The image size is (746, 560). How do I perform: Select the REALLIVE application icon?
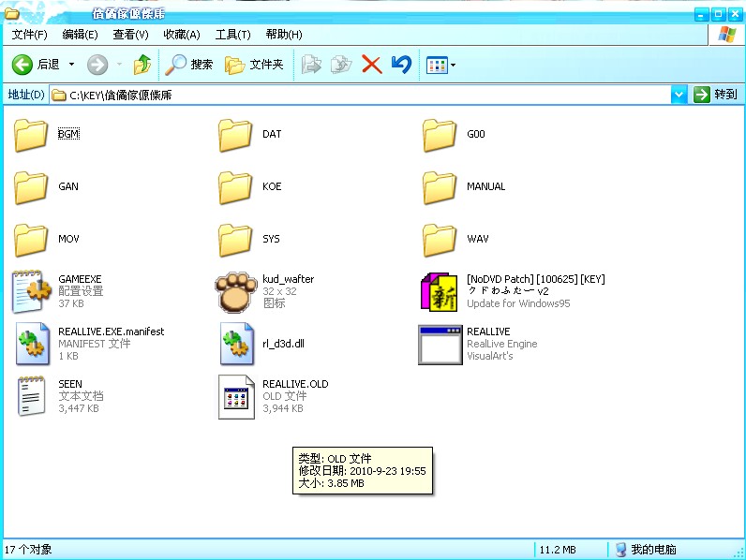(440, 344)
